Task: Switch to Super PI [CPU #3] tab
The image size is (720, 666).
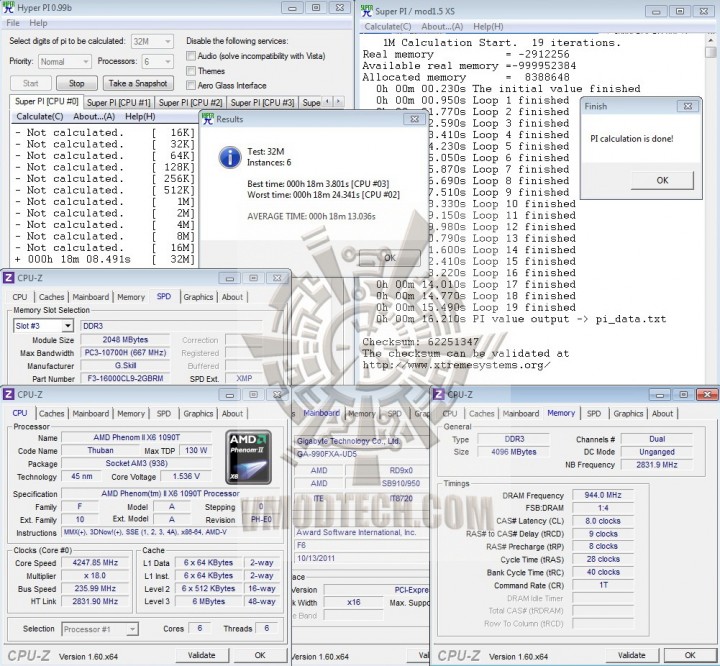Action: tap(262, 102)
